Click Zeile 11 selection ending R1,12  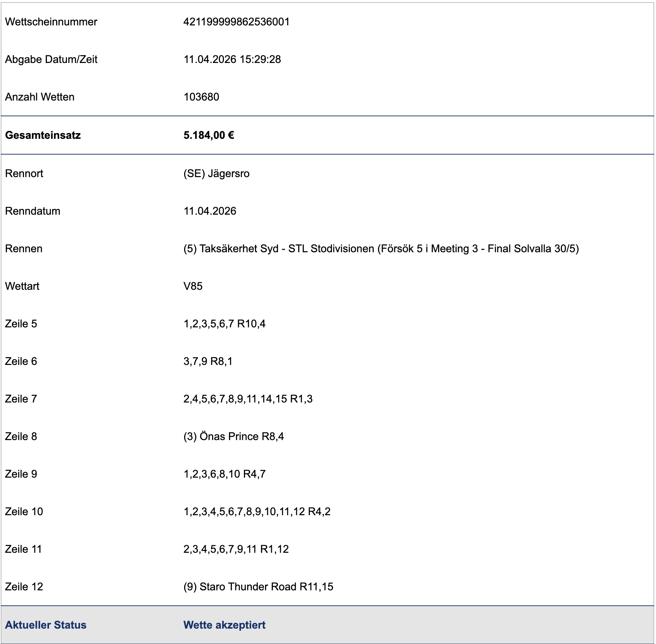pos(236,549)
